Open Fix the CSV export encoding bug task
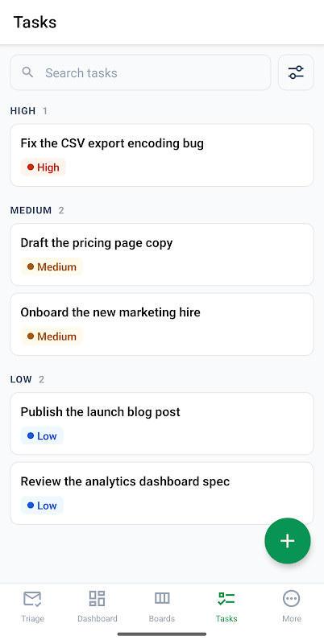This screenshot has height=644, width=324. 162,155
